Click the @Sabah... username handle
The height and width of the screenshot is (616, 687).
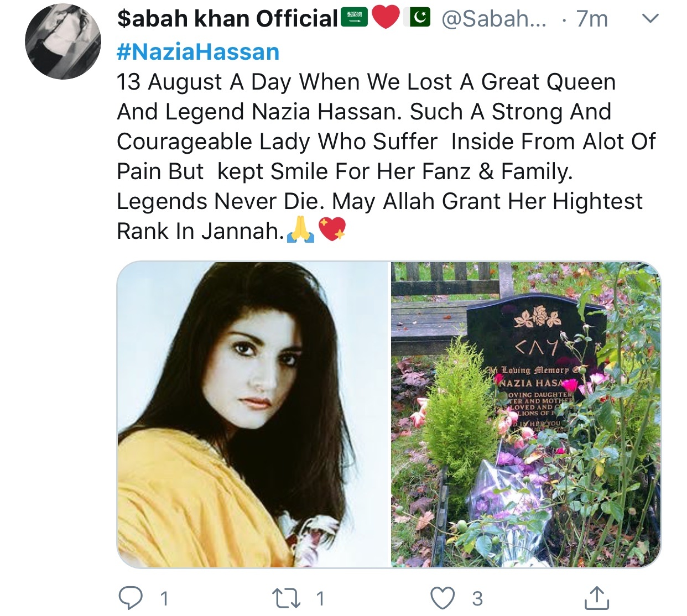pos(494,19)
